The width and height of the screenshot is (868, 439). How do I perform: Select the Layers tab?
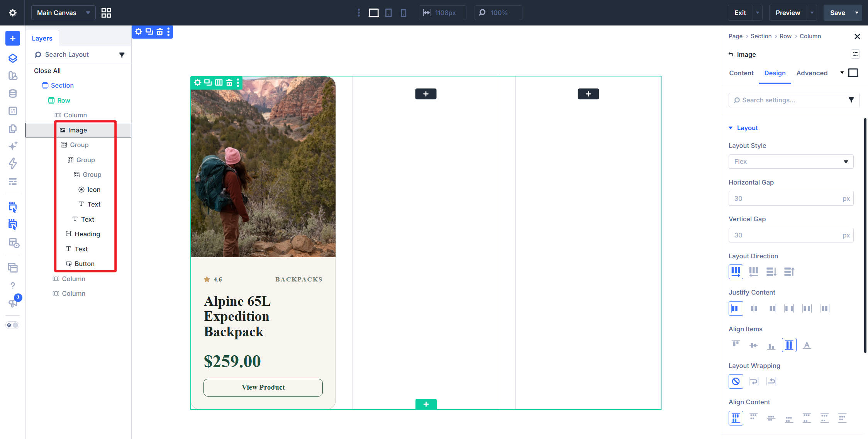click(x=42, y=38)
